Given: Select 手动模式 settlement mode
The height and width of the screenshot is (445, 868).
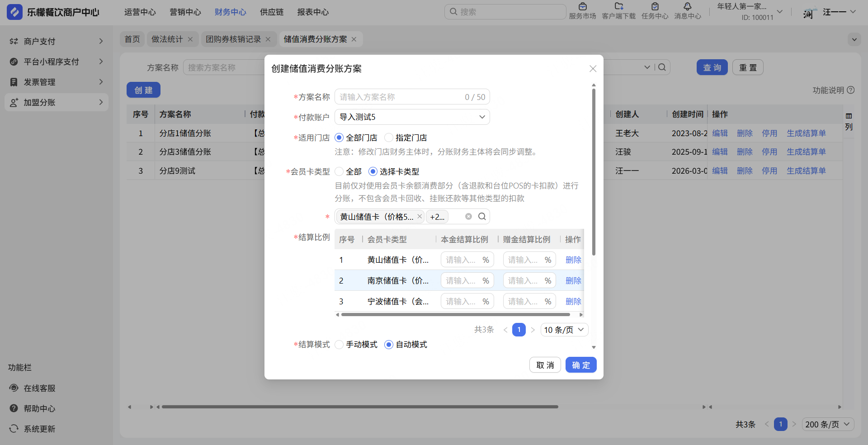Looking at the screenshot, I should click(340, 345).
